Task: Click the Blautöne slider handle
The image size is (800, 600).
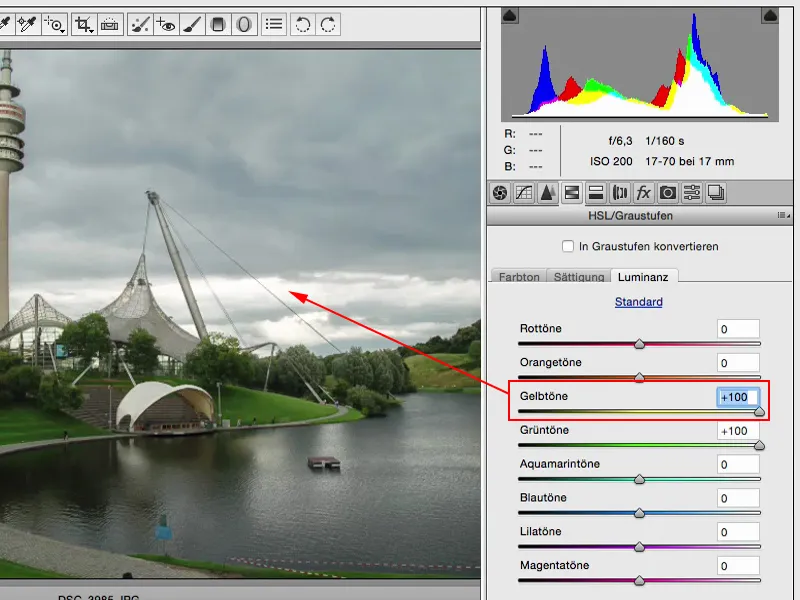Action: click(x=639, y=513)
